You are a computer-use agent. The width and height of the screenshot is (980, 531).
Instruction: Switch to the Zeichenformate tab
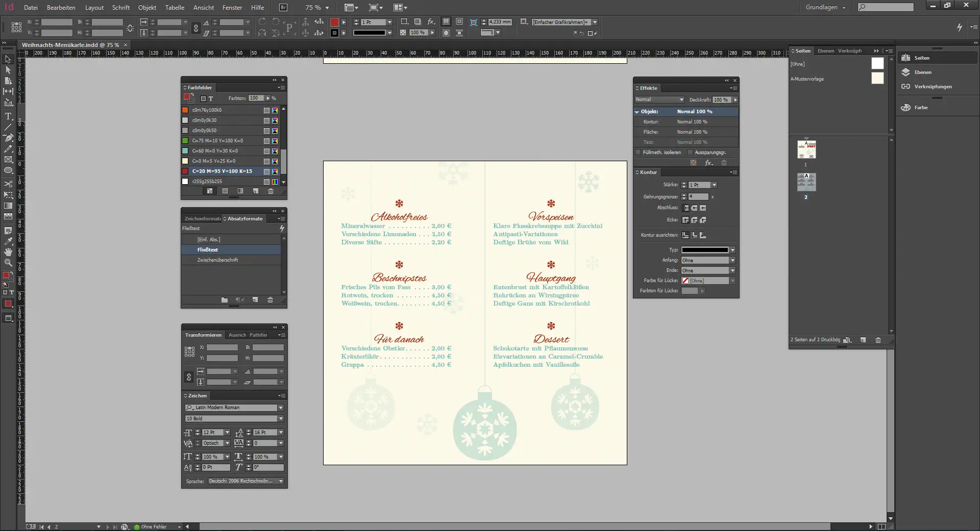tap(202, 219)
